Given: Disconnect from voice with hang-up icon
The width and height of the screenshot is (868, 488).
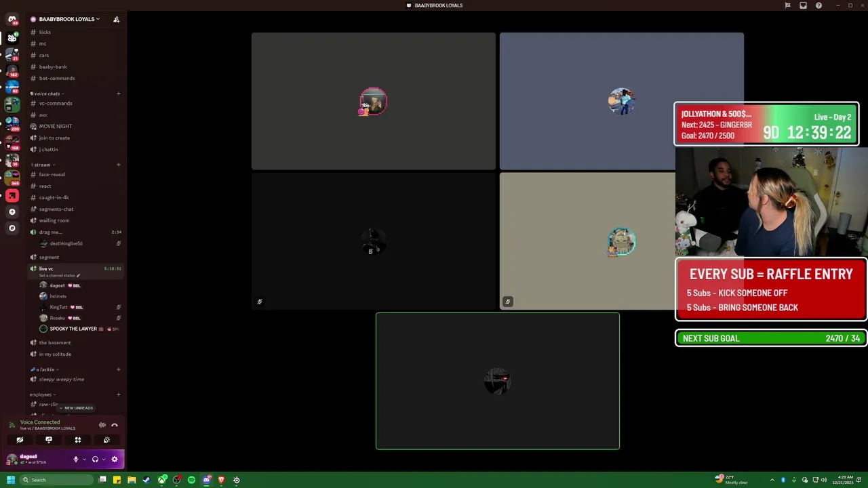Looking at the screenshot, I should (115, 425).
